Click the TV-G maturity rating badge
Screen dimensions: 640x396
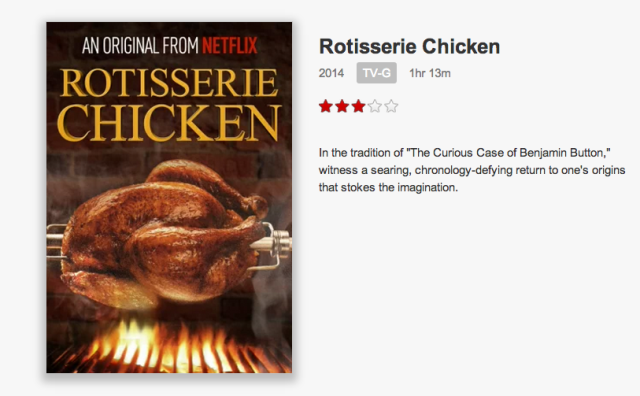pyautogui.click(x=376, y=73)
